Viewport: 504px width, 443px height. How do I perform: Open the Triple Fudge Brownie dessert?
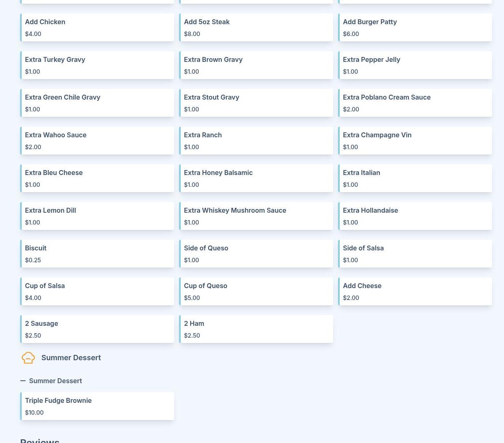pyautogui.click(x=97, y=406)
